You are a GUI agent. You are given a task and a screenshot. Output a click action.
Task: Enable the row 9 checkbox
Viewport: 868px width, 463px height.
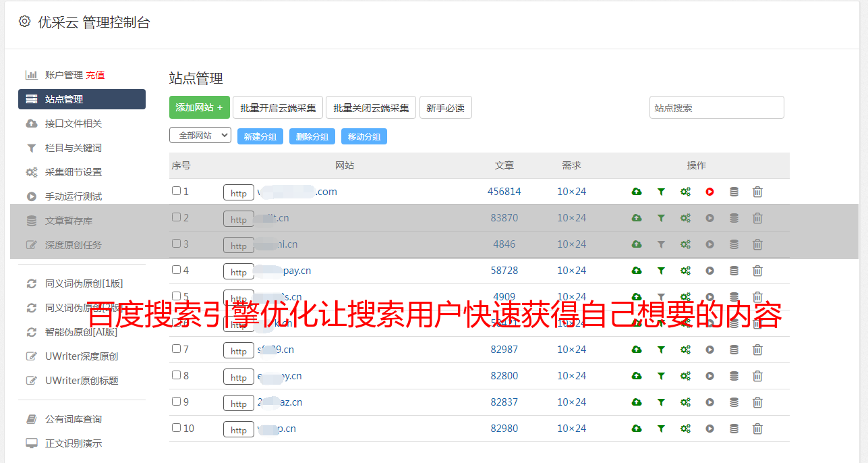(x=176, y=402)
